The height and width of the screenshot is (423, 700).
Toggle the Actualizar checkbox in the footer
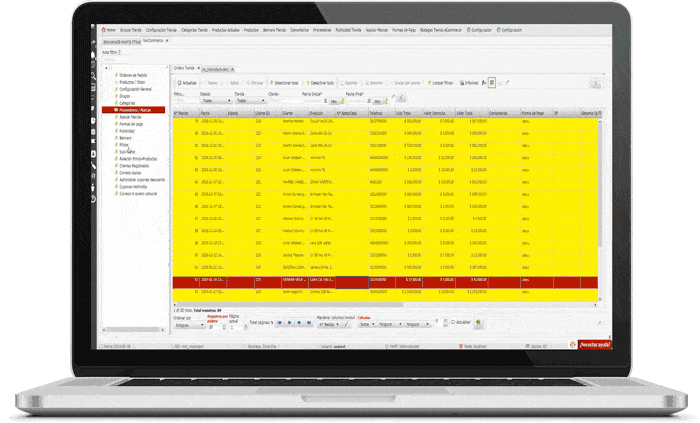coord(451,322)
